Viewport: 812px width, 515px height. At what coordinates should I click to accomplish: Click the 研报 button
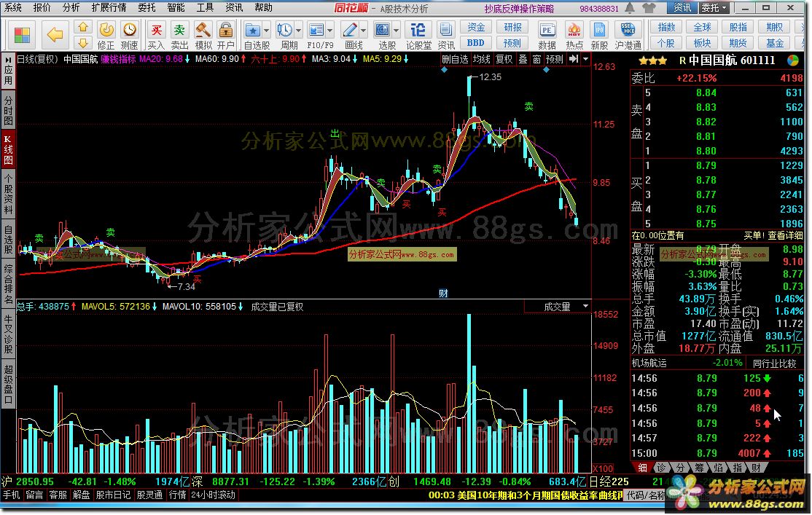point(512,27)
